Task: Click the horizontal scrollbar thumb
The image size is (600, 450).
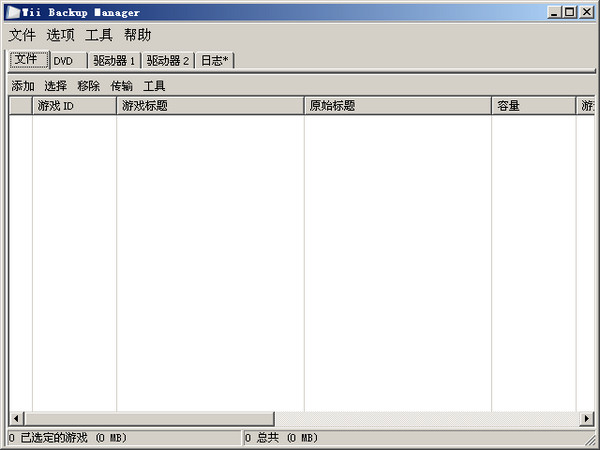Action: click(x=148, y=418)
